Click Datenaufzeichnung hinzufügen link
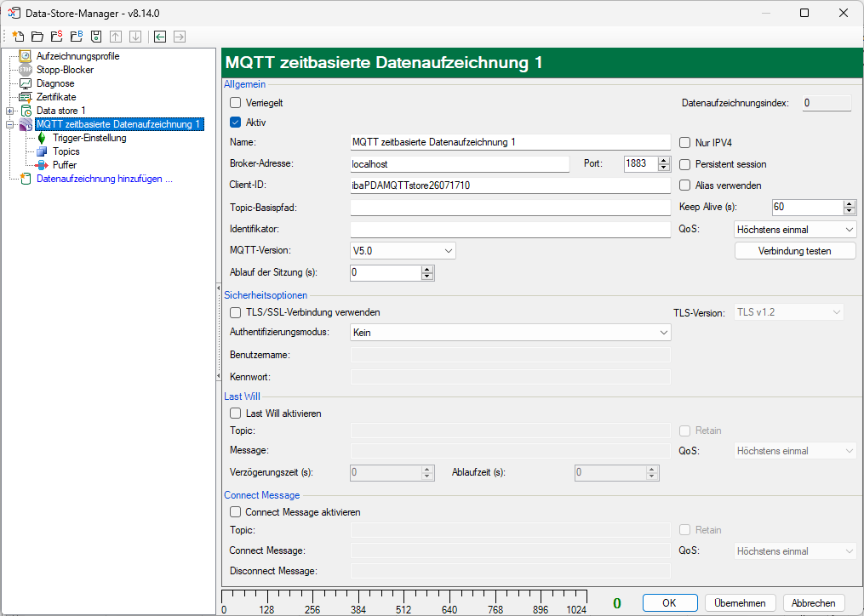This screenshot has width=864, height=616. [104, 179]
